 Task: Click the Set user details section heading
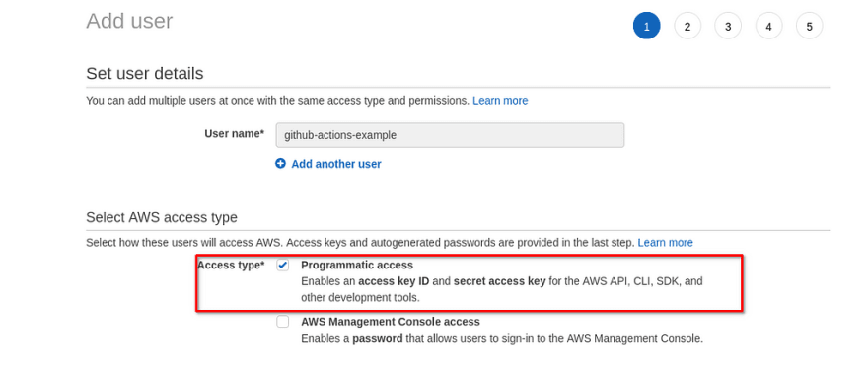tap(144, 73)
